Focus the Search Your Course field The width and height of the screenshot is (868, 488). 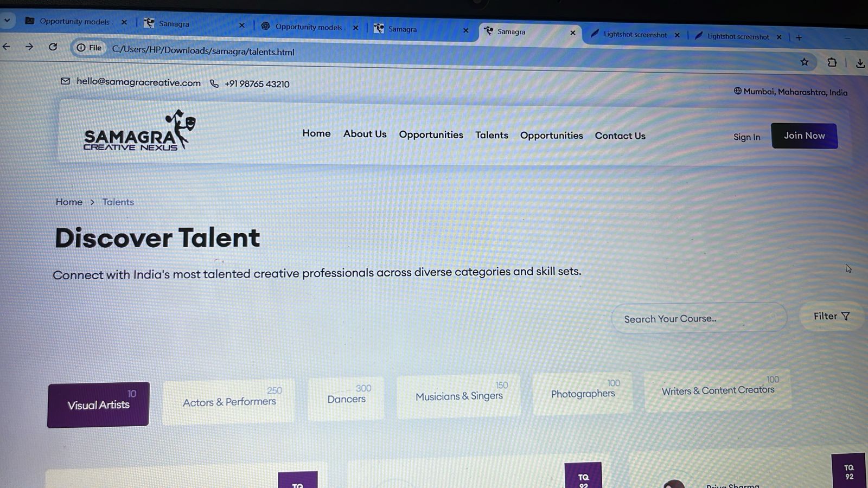click(x=698, y=319)
